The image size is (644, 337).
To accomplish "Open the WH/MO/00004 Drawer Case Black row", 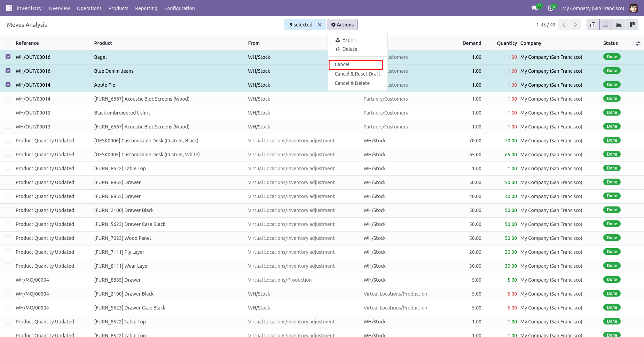I will [322, 308].
